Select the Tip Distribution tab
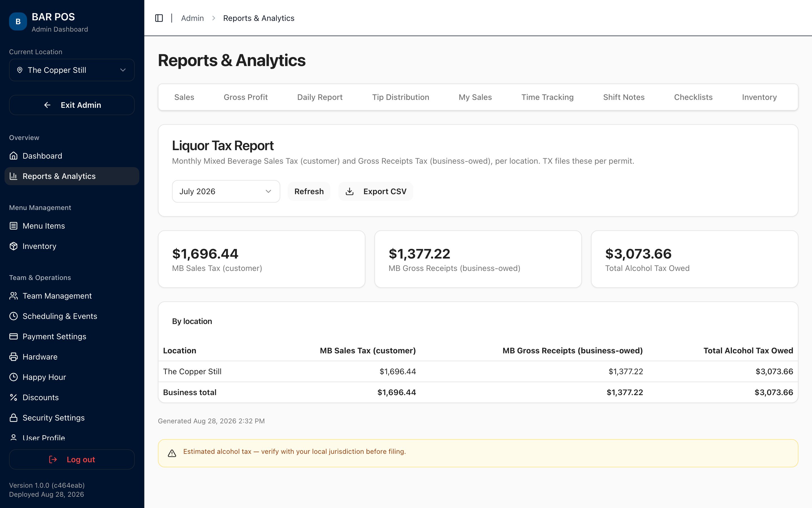The image size is (812, 508). [401, 97]
